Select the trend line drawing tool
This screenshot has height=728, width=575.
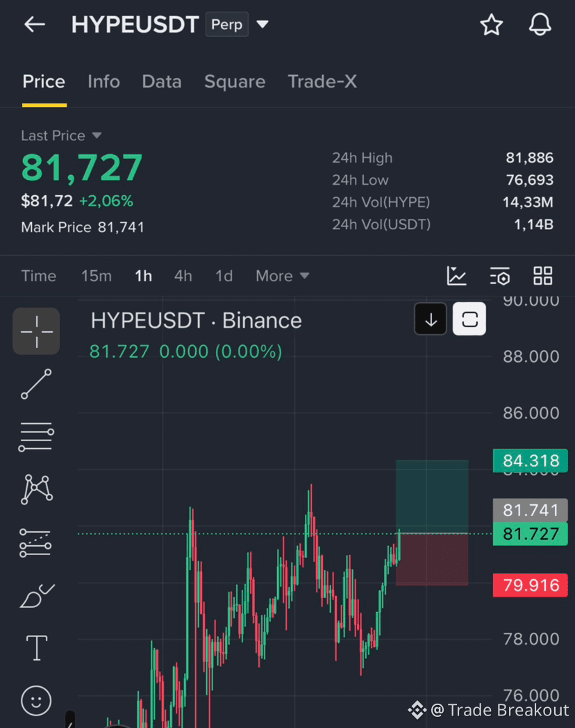(x=36, y=384)
